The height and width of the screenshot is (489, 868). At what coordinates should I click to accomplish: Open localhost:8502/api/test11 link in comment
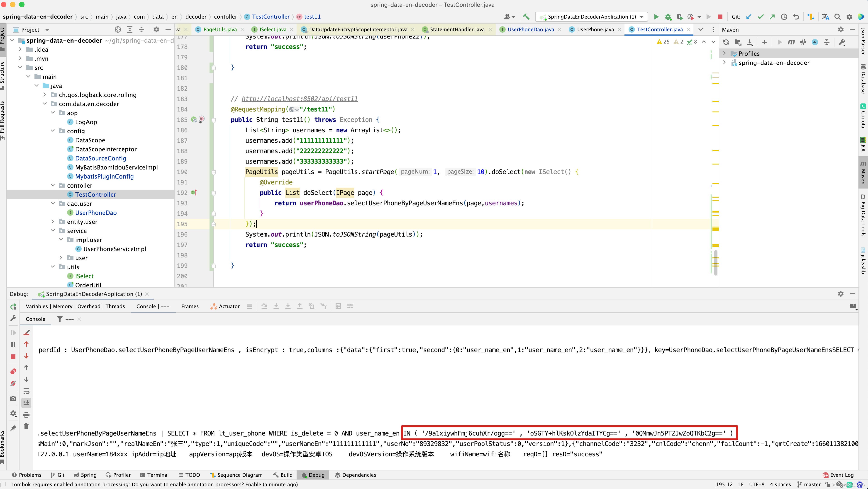click(x=300, y=99)
